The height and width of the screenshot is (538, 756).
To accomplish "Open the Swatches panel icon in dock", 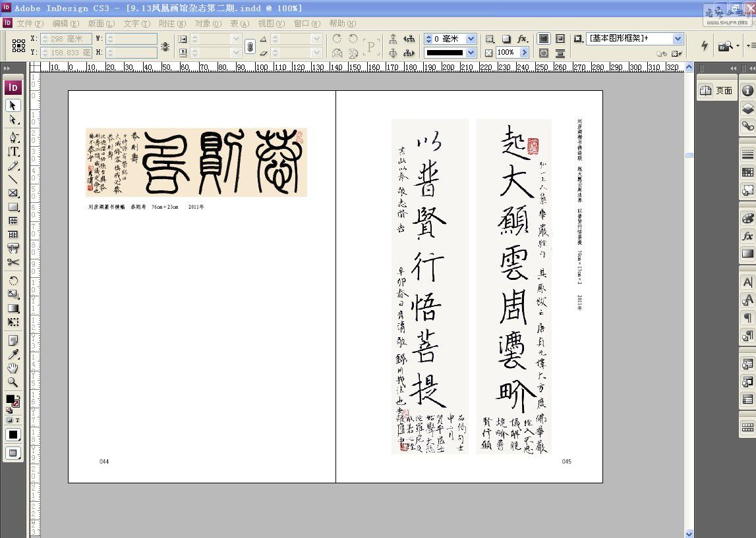I will click(748, 172).
